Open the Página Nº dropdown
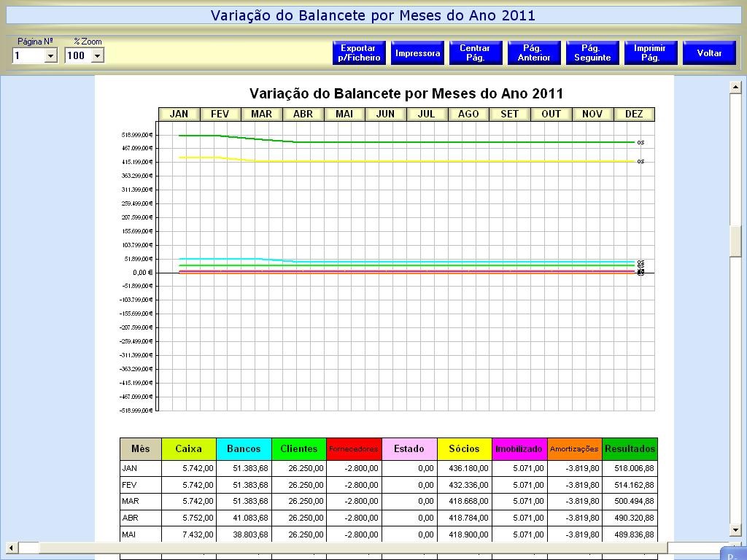747x560 pixels. coord(50,56)
